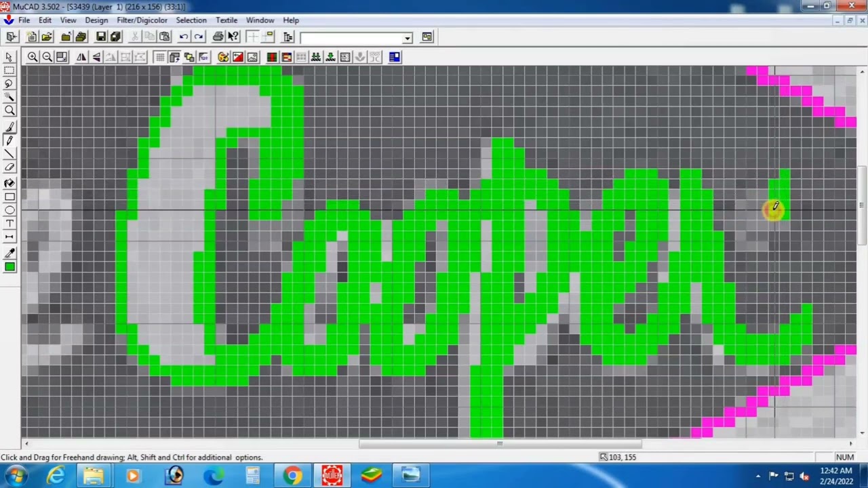This screenshot has width=868, height=488.
Task: Choose the Paint Bucket fill tool
Action: [9, 182]
